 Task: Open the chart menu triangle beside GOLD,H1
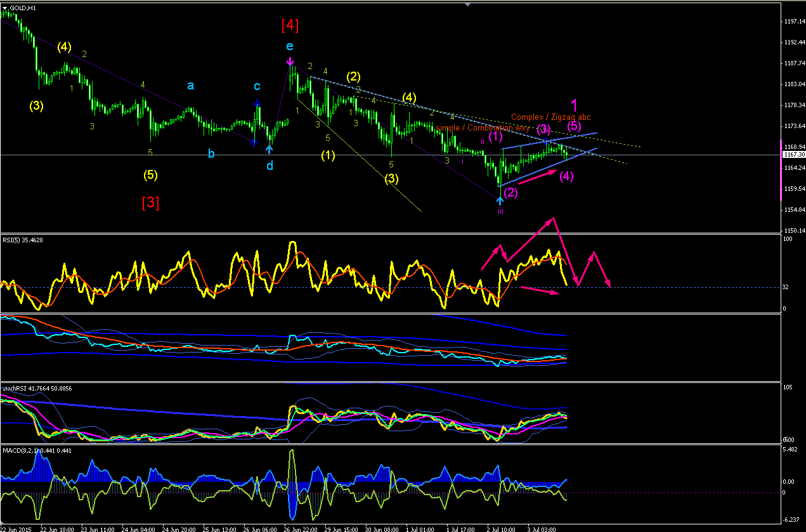(5, 8)
